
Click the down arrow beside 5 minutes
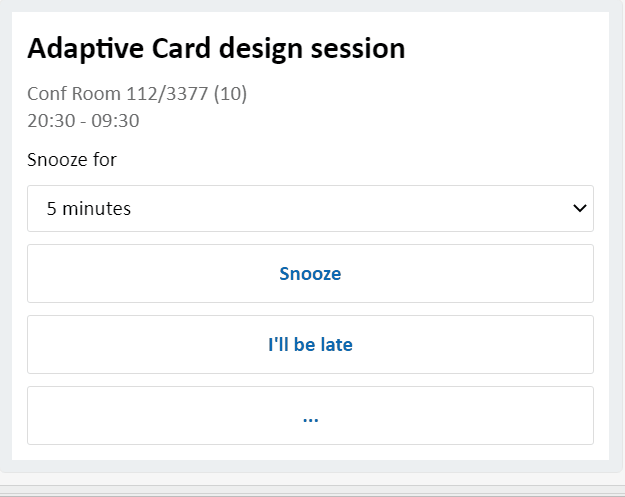point(578,208)
